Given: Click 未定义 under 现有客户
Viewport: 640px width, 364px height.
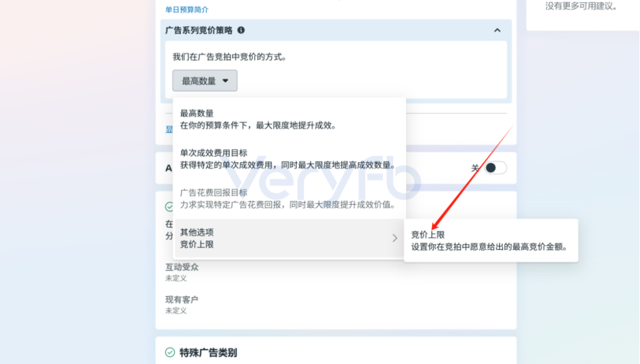Looking at the screenshot, I should [176, 311].
